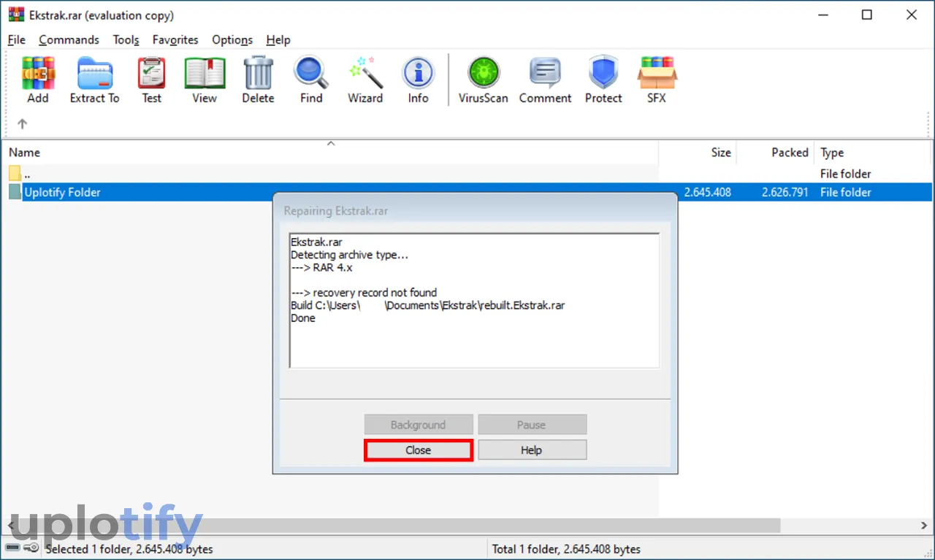Click the Extract To toolbar icon
Image resolution: width=935 pixels, height=560 pixels.
tap(95, 73)
